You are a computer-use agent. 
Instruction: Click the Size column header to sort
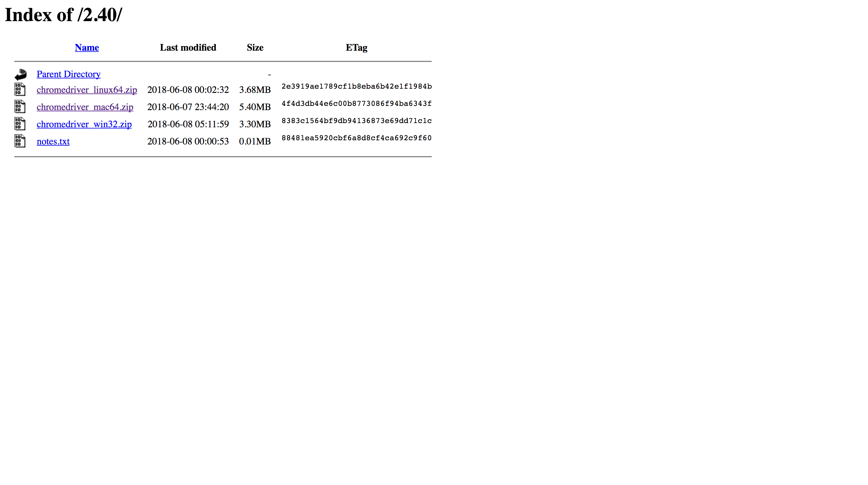(x=255, y=47)
